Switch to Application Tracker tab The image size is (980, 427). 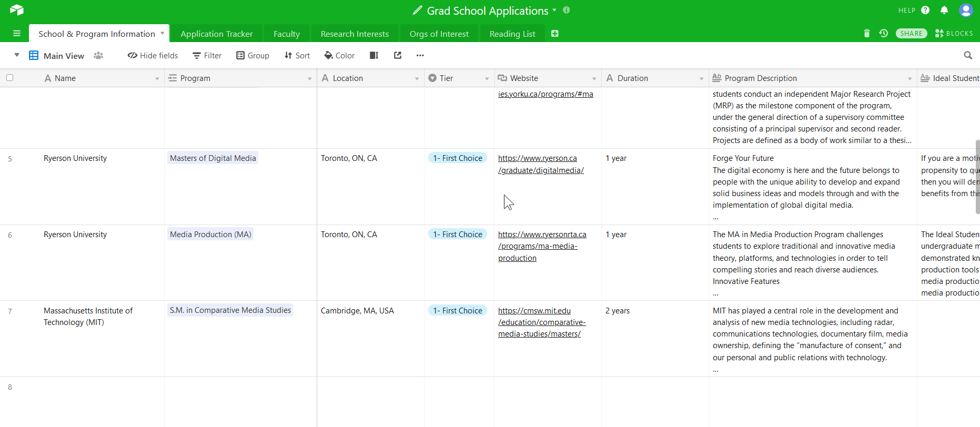(217, 34)
